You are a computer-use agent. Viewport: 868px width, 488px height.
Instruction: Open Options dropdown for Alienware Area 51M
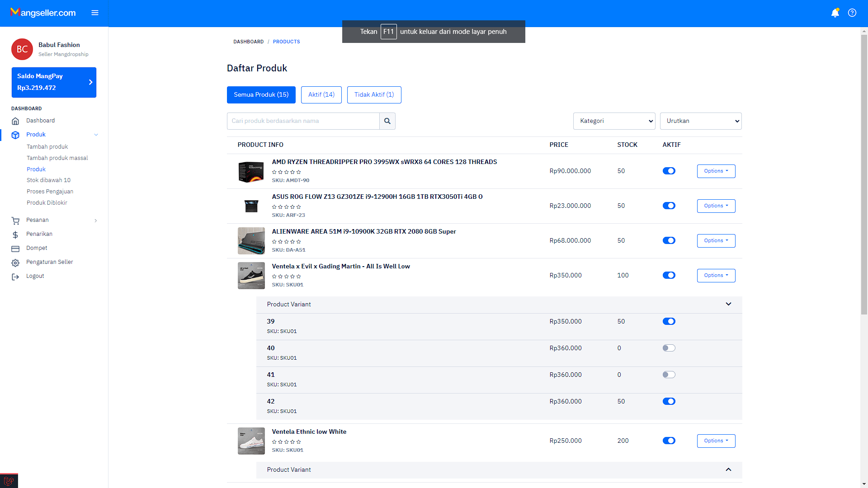716,241
